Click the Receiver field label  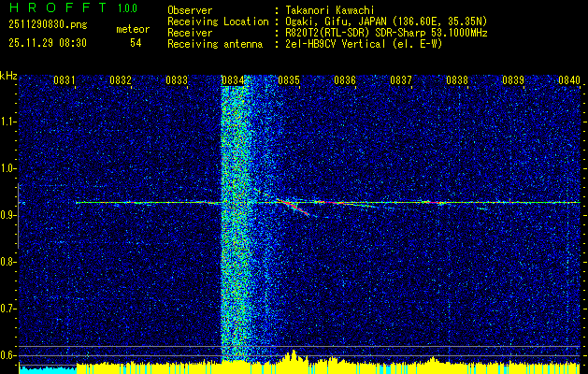pyautogui.click(x=190, y=33)
